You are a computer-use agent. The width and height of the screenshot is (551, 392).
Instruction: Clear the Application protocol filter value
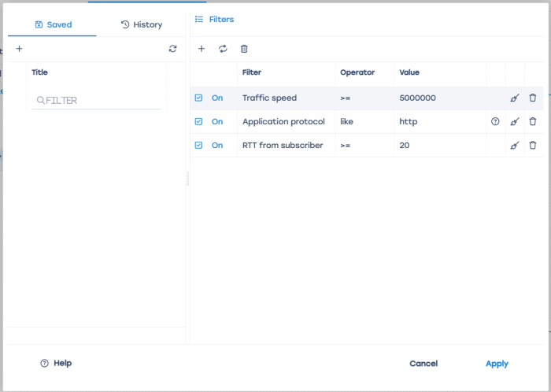(515, 122)
